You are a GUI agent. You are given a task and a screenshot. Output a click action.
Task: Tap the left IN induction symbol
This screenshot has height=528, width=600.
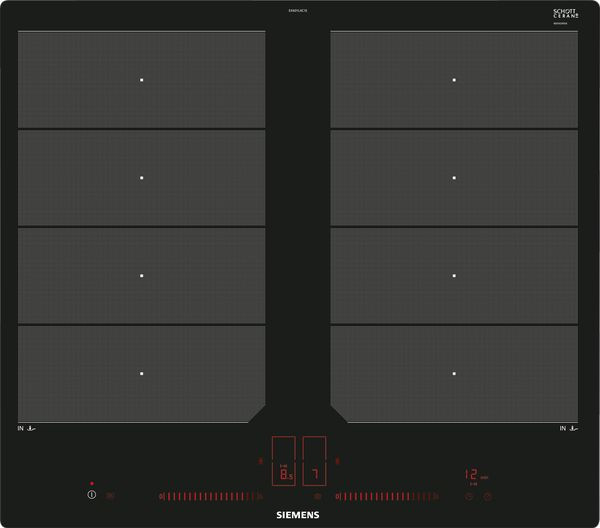pos(27,429)
